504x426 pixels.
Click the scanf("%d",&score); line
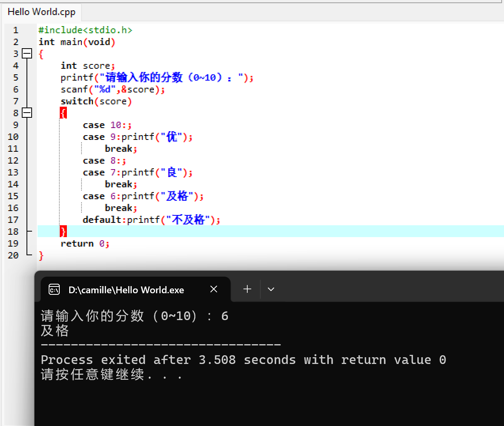[x=113, y=89]
